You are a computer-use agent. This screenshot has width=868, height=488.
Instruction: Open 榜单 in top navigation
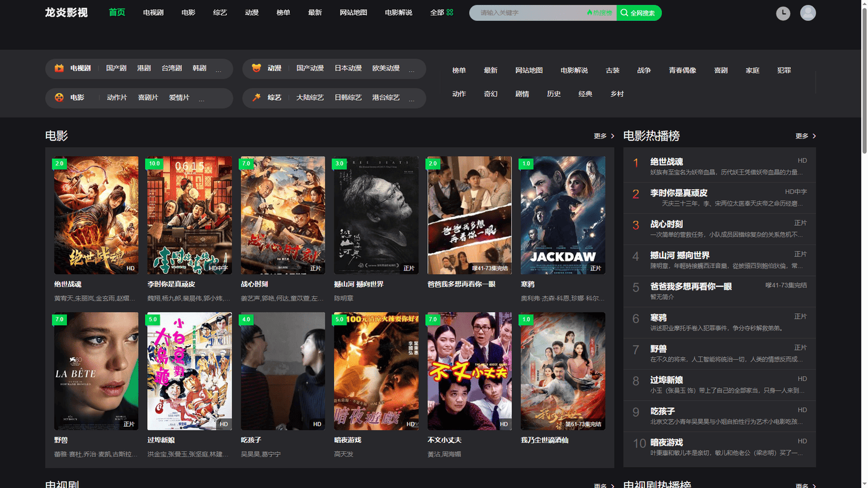click(283, 13)
